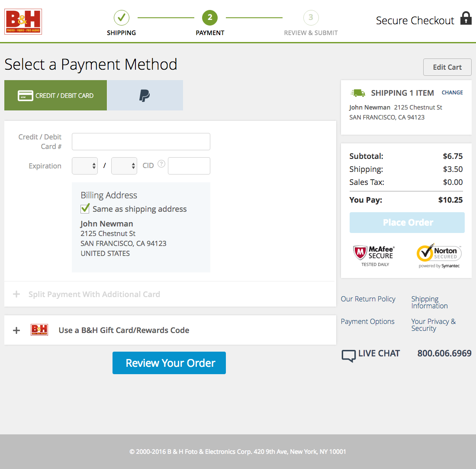Screen dimensions: 476x469
Task: Select the Credit/Debit Card tab
Action: pyautogui.click(x=55, y=95)
